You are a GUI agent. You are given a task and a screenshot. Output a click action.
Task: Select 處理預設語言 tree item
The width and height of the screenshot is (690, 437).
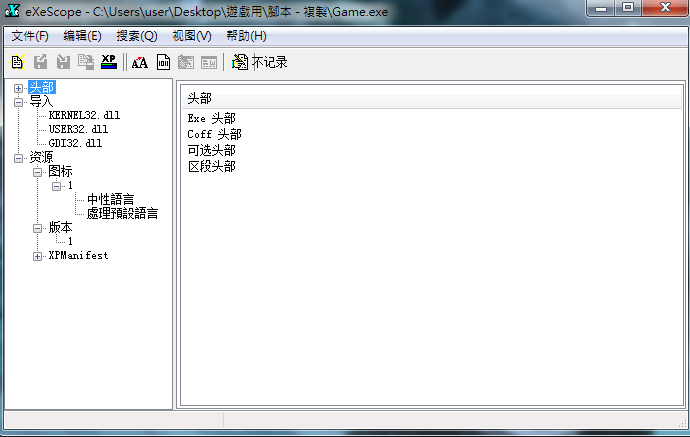click(122, 213)
